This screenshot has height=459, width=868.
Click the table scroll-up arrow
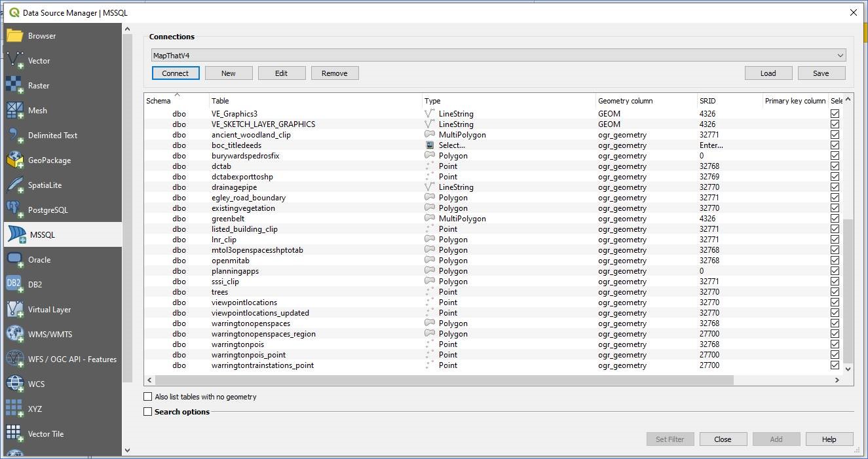(x=849, y=99)
